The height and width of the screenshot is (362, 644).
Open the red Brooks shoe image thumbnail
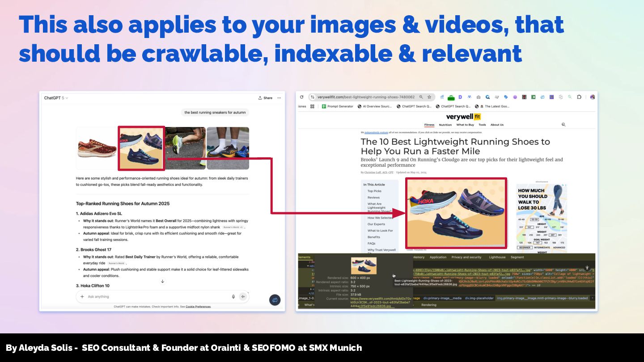[97, 148]
